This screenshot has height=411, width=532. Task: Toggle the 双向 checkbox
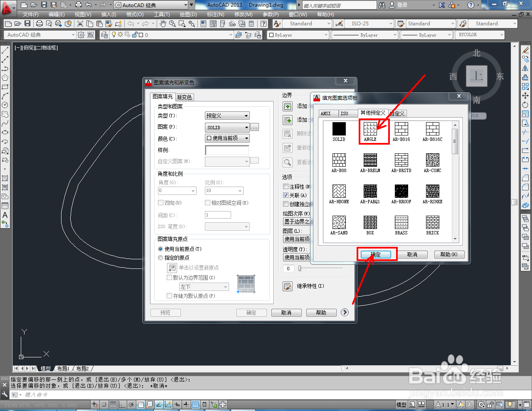pos(160,203)
